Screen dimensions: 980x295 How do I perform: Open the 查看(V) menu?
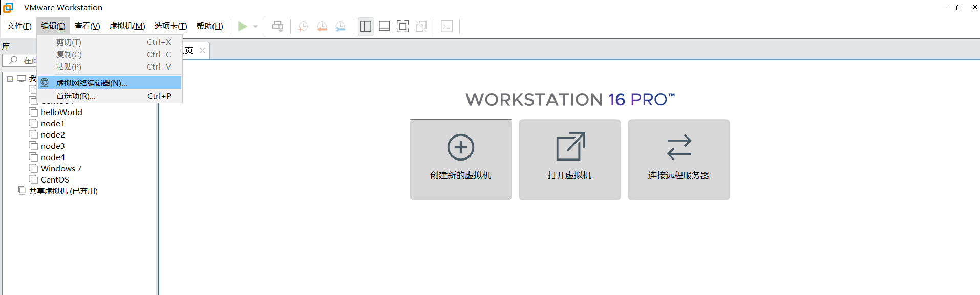point(88,26)
